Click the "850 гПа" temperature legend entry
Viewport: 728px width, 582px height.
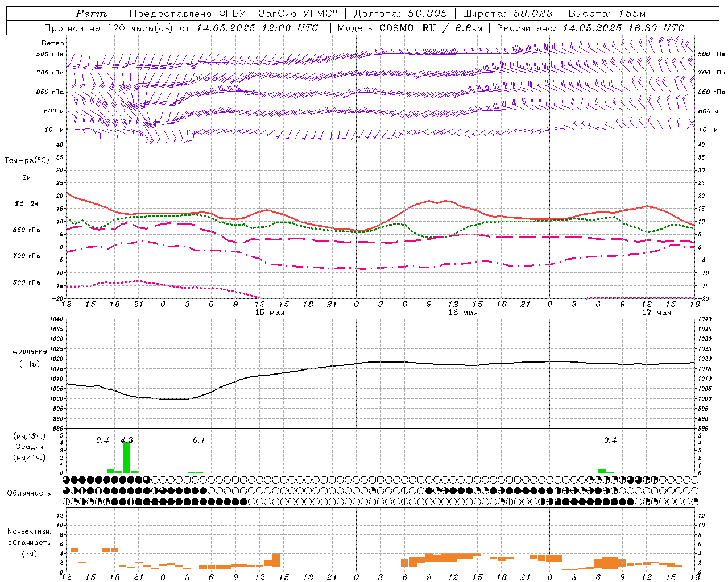click(27, 230)
